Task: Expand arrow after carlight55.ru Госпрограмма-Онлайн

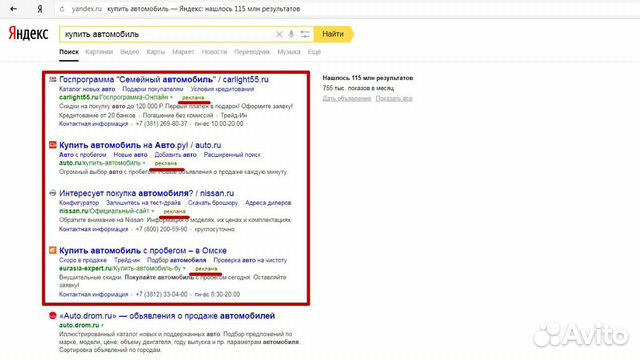Action: pyautogui.click(x=171, y=98)
